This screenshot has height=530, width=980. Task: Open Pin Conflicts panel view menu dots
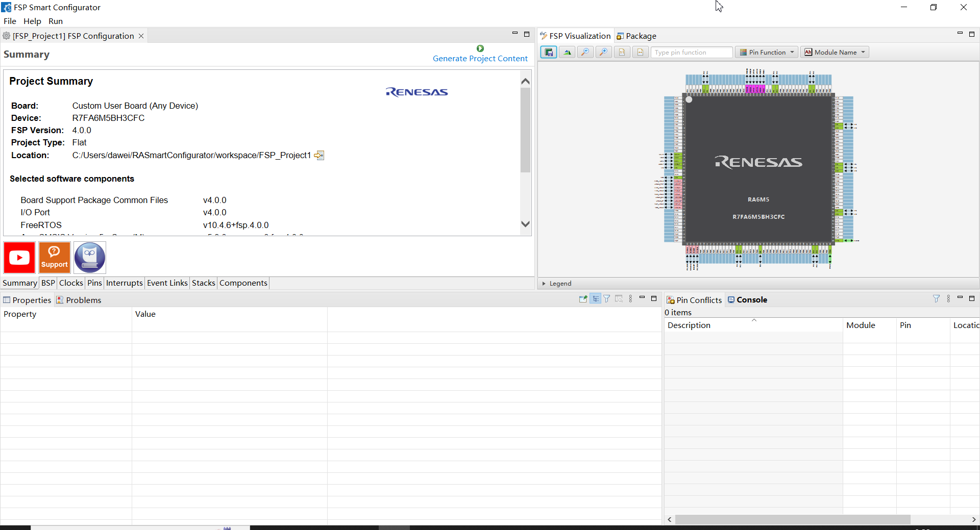(x=948, y=299)
